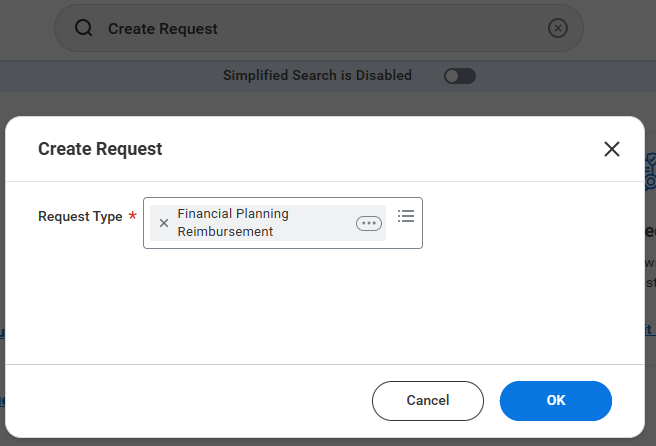This screenshot has height=446, width=656.
Task: Click inside the Create Request search field
Action: pyautogui.click(x=319, y=28)
